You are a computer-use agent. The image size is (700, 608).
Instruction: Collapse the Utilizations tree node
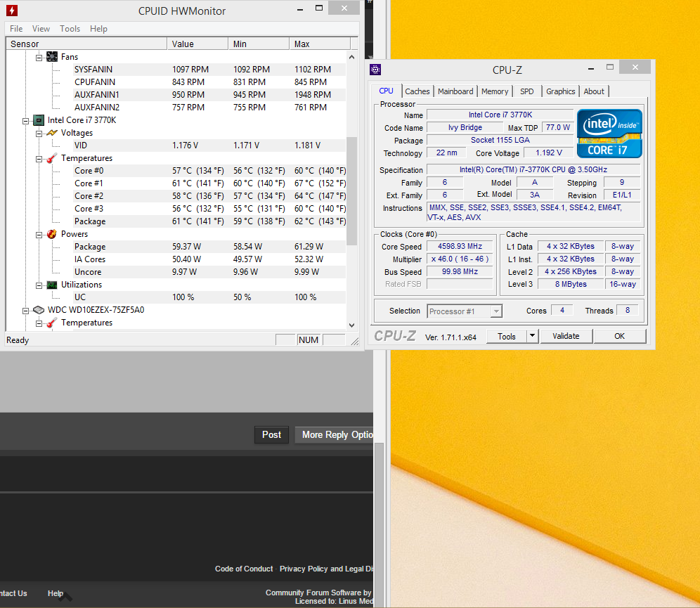[39, 285]
